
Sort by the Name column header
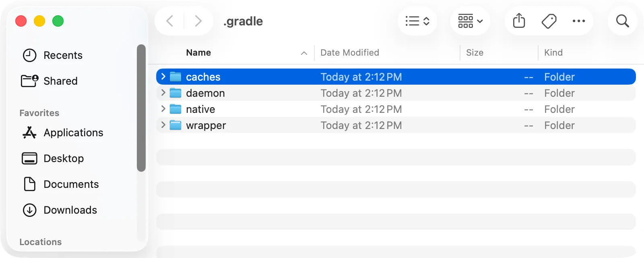(198, 53)
